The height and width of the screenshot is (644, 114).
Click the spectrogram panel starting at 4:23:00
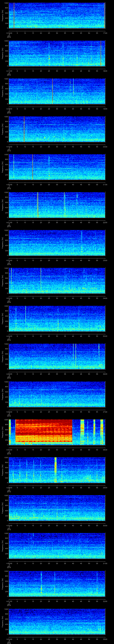pyautogui.click(x=57, y=281)
